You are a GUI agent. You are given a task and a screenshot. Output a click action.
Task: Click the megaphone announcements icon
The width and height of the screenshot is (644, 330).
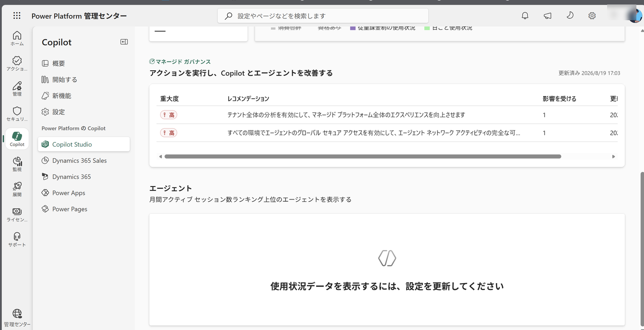point(547,16)
